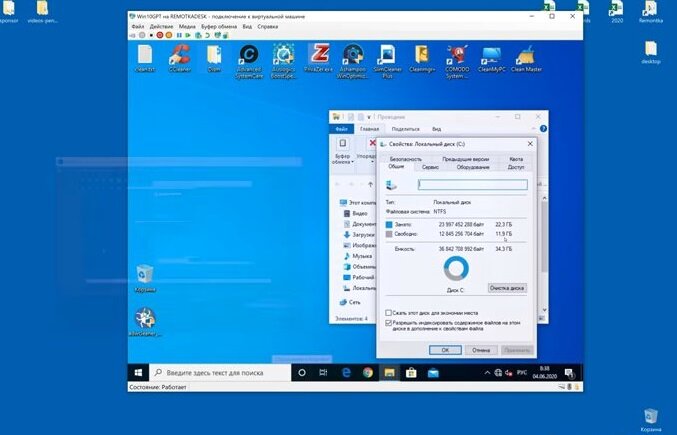This screenshot has height=435, width=677.
Task: Open Task View on the VM taskbar
Action: click(x=323, y=373)
